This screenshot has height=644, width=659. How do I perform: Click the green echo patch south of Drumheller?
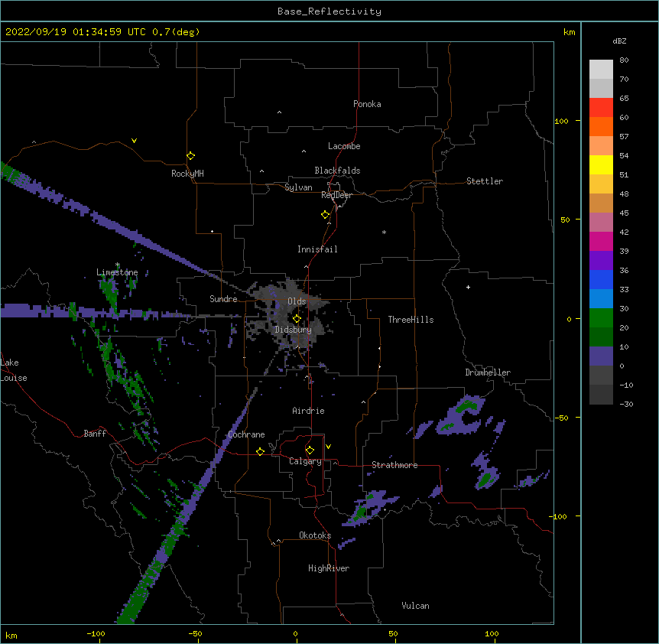click(466, 406)
